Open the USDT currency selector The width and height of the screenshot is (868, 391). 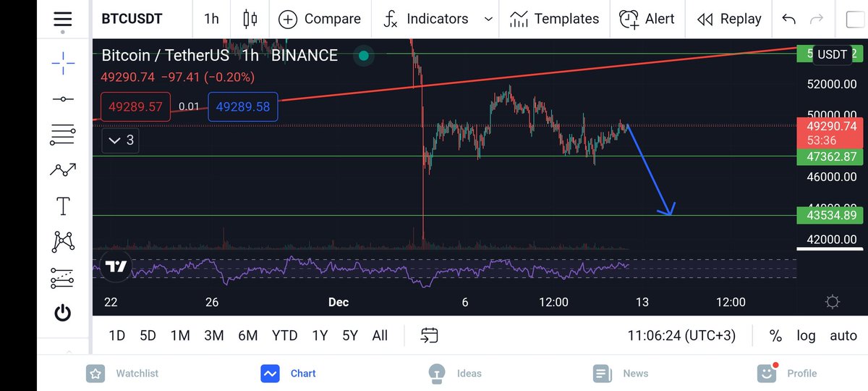(x=832, y=54)
